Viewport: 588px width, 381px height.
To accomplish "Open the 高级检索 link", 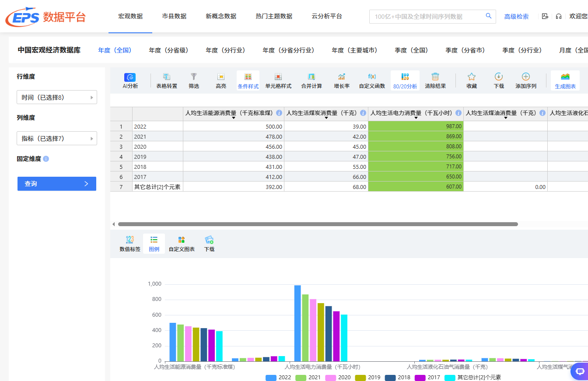I will (x=516, y=17).
